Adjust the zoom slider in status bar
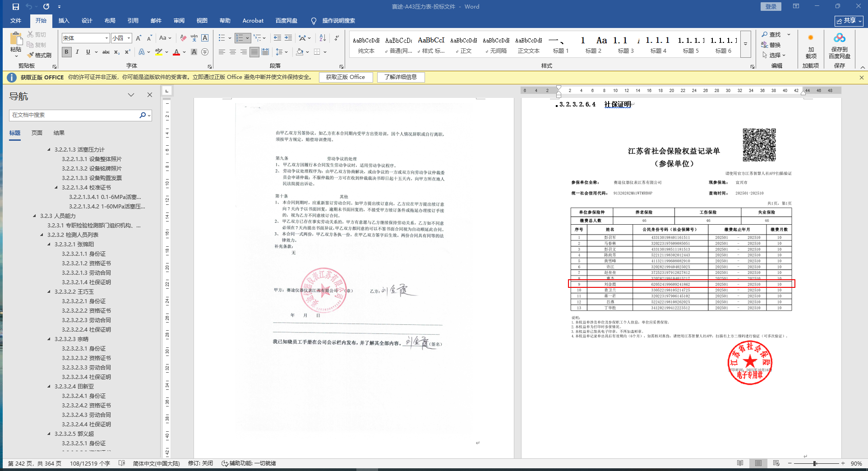This screenshot has height=471, width=868. pos(815,463)
